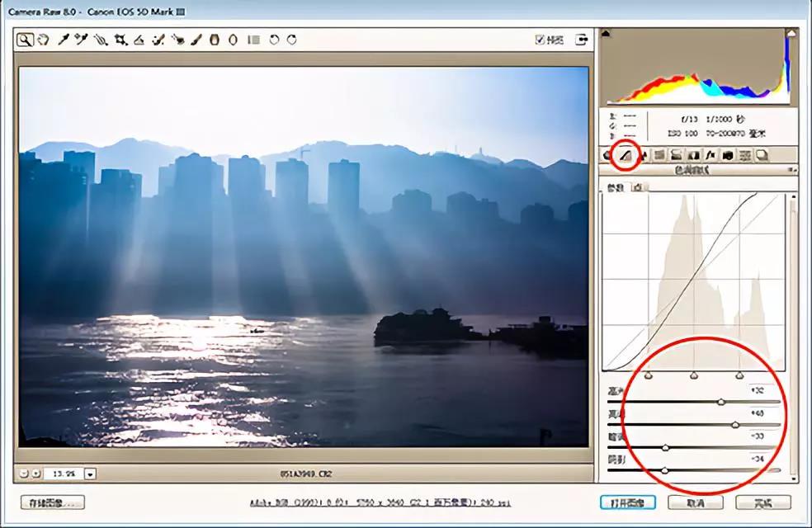The width and height of the screenshot is (812, 528).
Task: Rotate image 90° counter-clockwise
Action: tap(274, 40)
